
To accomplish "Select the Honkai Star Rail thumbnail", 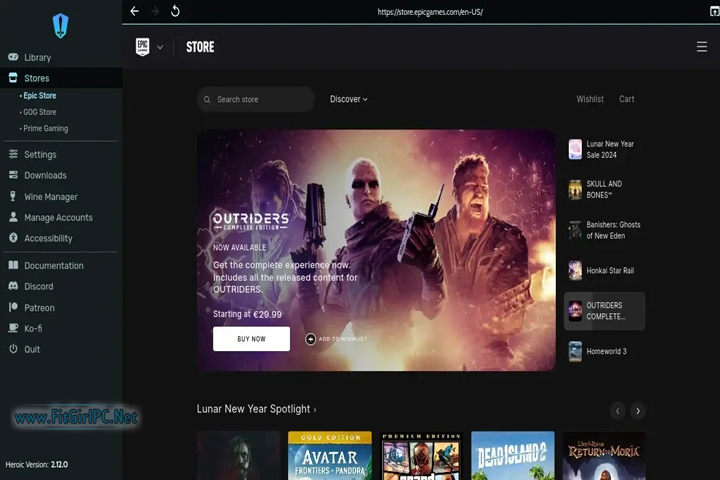I will (x=575, y=271).
